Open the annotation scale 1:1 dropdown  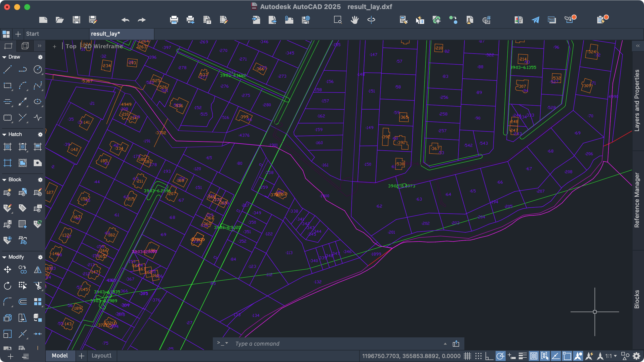point(611,356)
